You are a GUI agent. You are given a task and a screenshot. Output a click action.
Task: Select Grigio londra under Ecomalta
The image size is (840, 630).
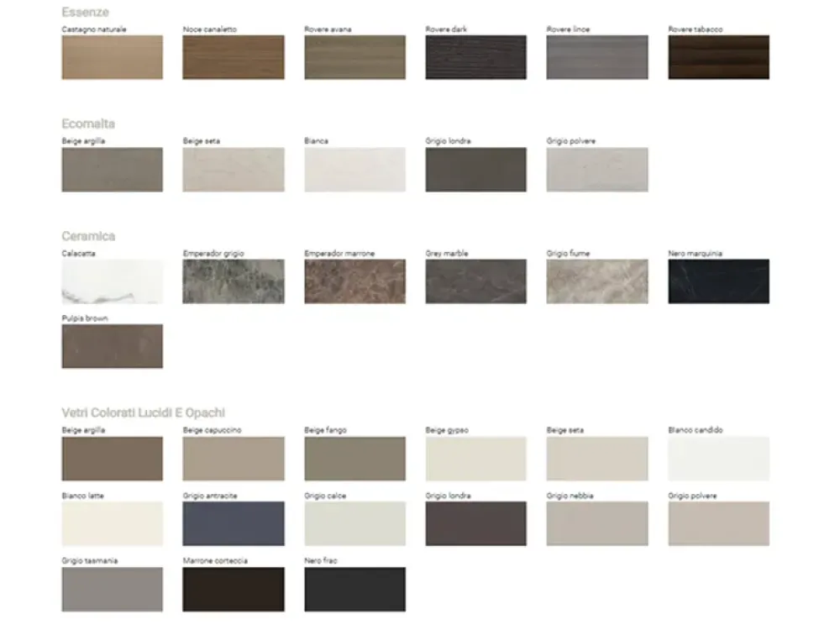click(475, 170)
